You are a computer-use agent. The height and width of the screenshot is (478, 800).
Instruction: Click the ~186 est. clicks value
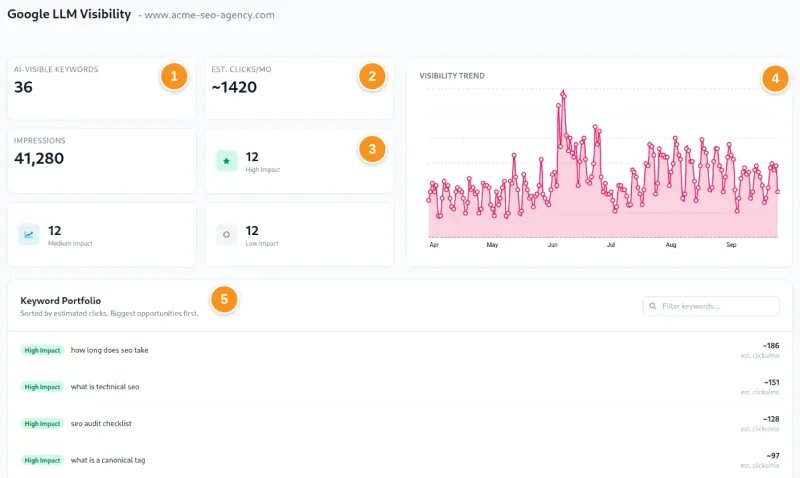click(x=771, y=346)
